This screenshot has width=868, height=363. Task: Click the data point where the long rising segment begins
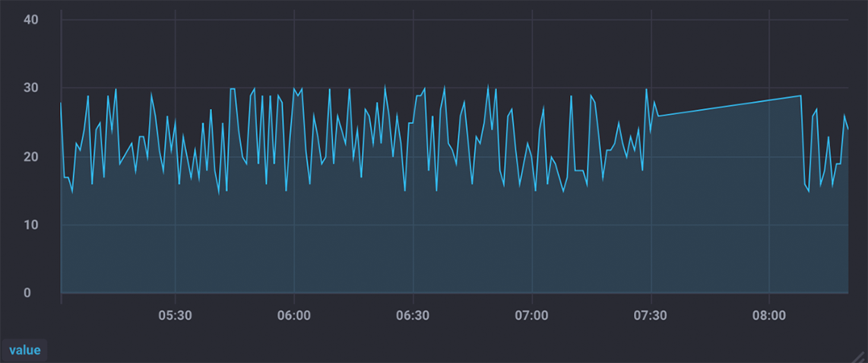click(658, 116)
